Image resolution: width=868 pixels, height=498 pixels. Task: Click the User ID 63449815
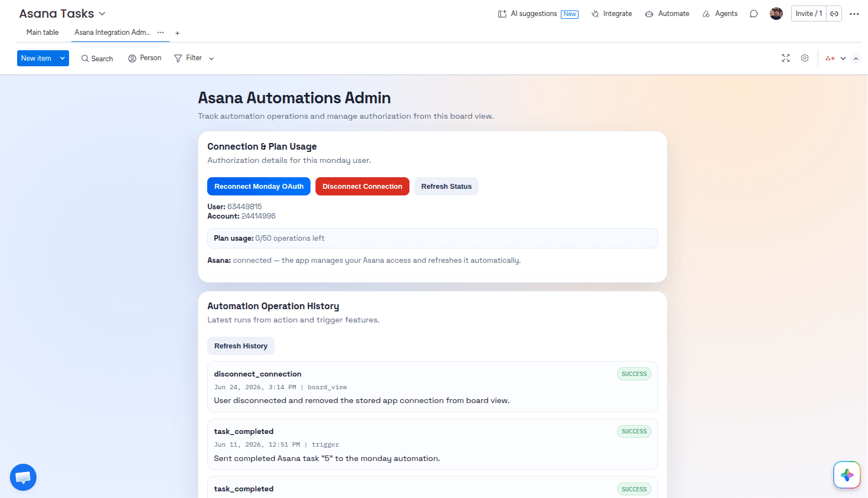click(x=245, y=206)
